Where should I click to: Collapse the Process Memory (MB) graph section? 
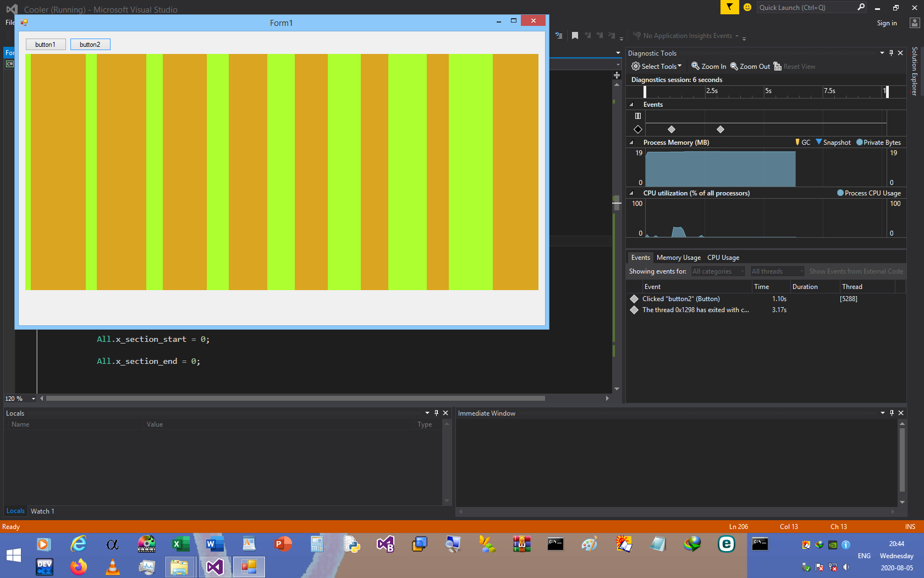click(631, 143)
